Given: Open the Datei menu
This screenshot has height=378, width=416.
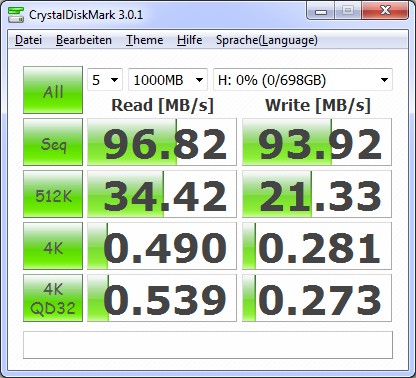Looking at the screenshot, I should click(28, 40).
